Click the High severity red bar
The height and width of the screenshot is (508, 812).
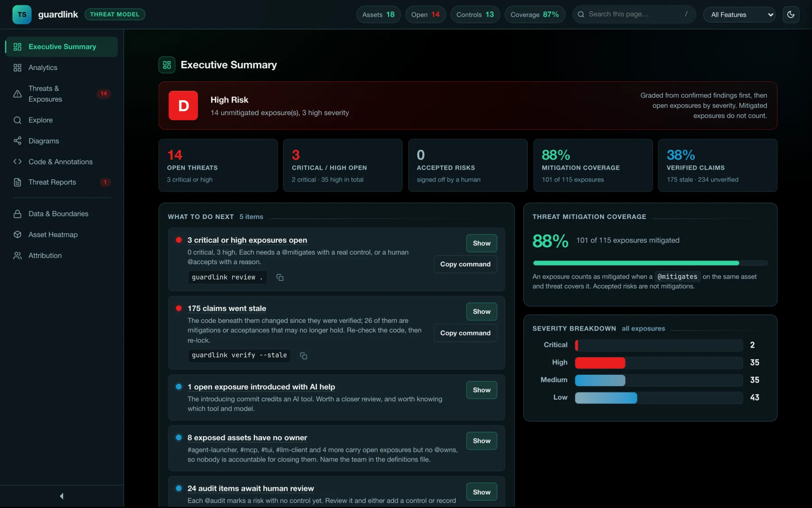tap(600, 363)
